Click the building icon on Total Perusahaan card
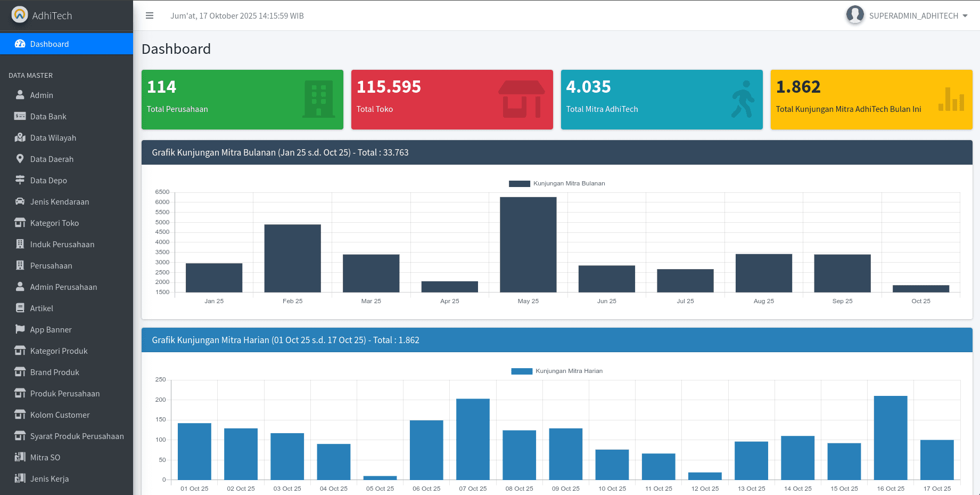Viewport: 980px width, 495px height. [318, 99]
